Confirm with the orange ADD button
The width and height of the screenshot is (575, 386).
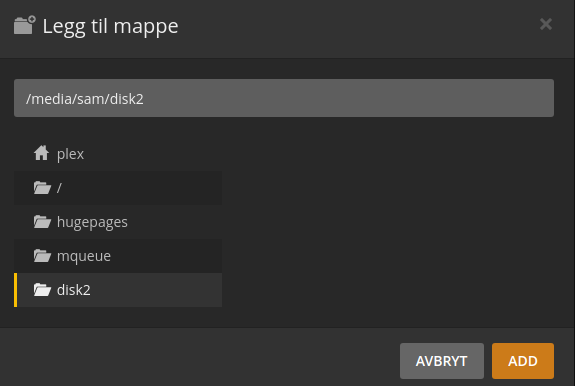click(523, 361)
